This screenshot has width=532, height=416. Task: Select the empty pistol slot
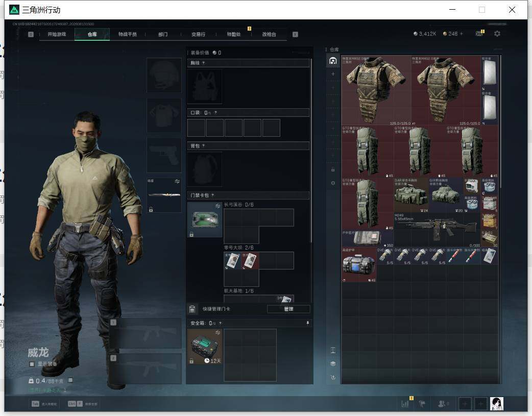coord(164,155)
